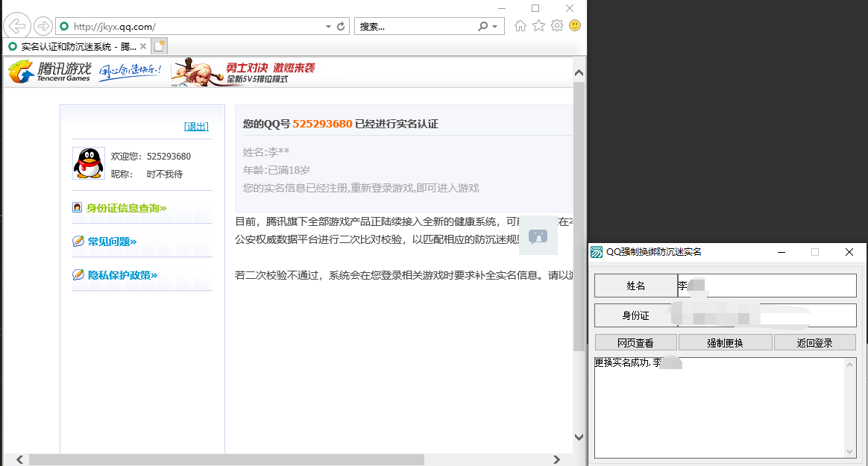Minimize the QQ强制换绑防沉迷实名 window
The image size is (868, 466).
point(781,252)
